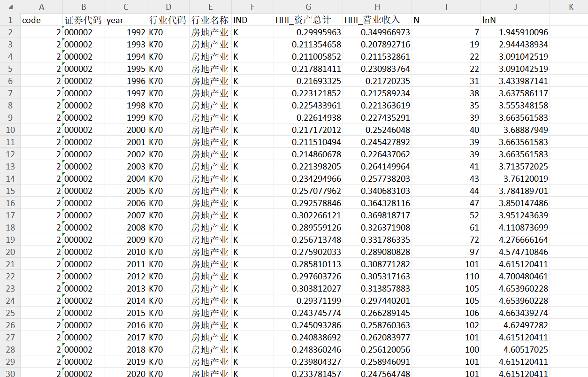The height and width of the screenshot is (377, 588).
Task: Select N cell with value 97
Action: pyautogui.click(x=446, y=252)
